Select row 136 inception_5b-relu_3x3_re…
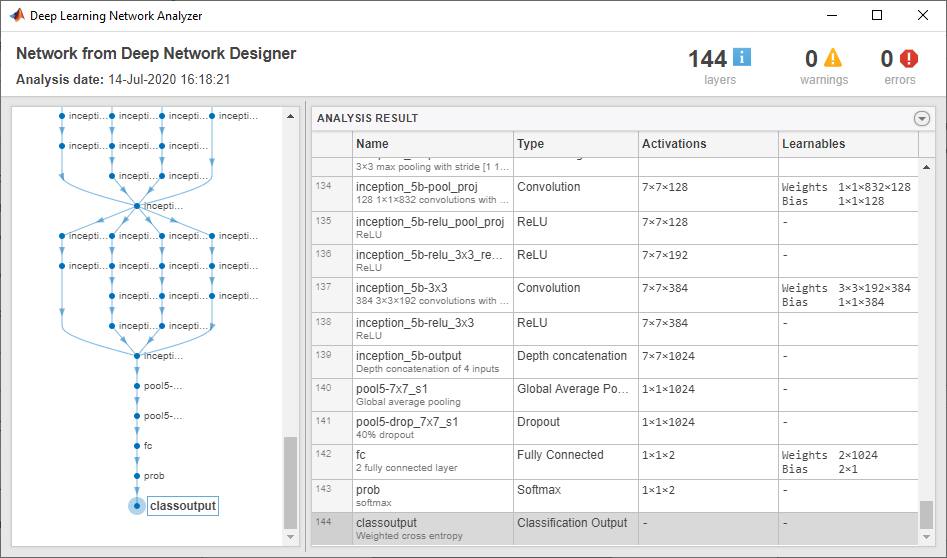947x558 pixels. pyautogui.click(x=615, y=261)
